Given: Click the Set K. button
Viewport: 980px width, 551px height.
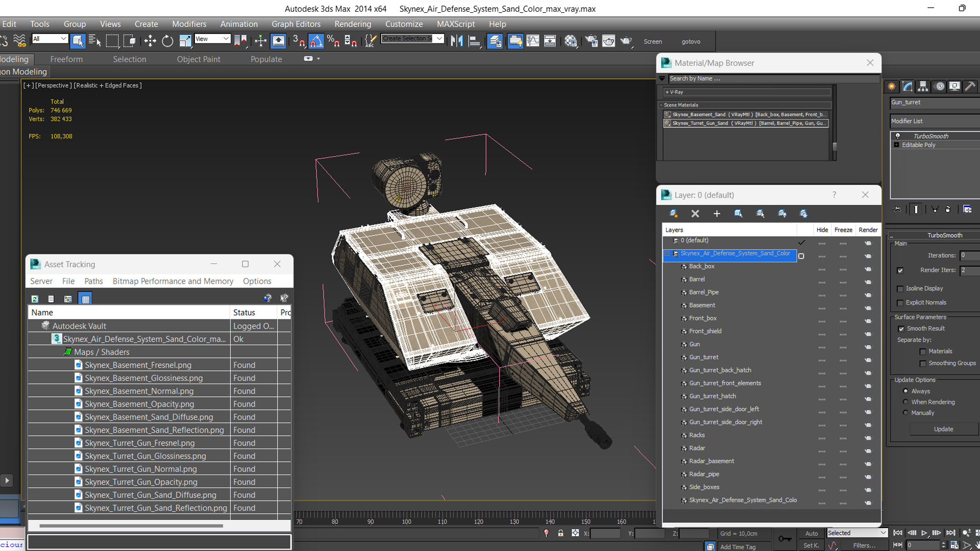Looking at the screenshot, I should [812, 545].
